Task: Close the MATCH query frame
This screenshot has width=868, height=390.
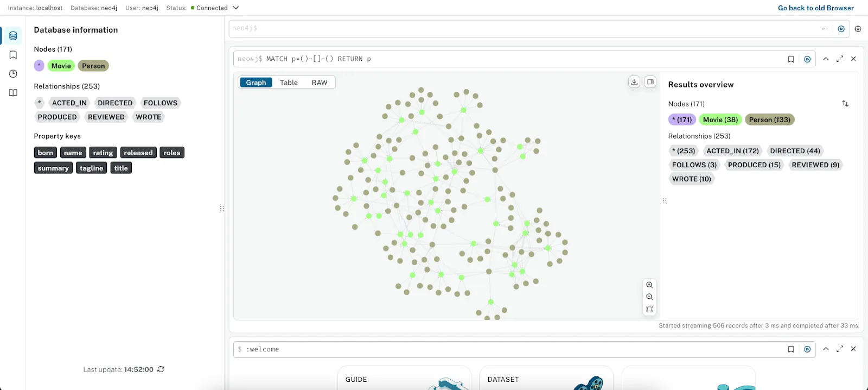Action: 853,59
